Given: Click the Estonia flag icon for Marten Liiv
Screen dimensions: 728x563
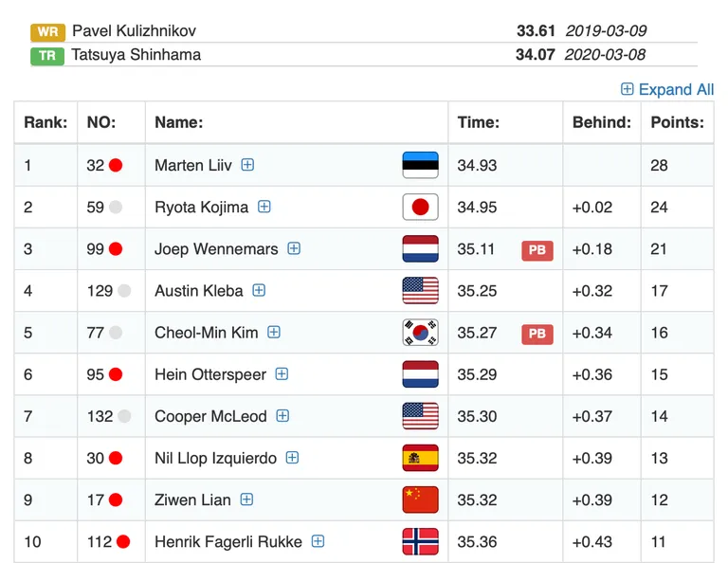Looking at the screenshot, I should click(420, 165).
